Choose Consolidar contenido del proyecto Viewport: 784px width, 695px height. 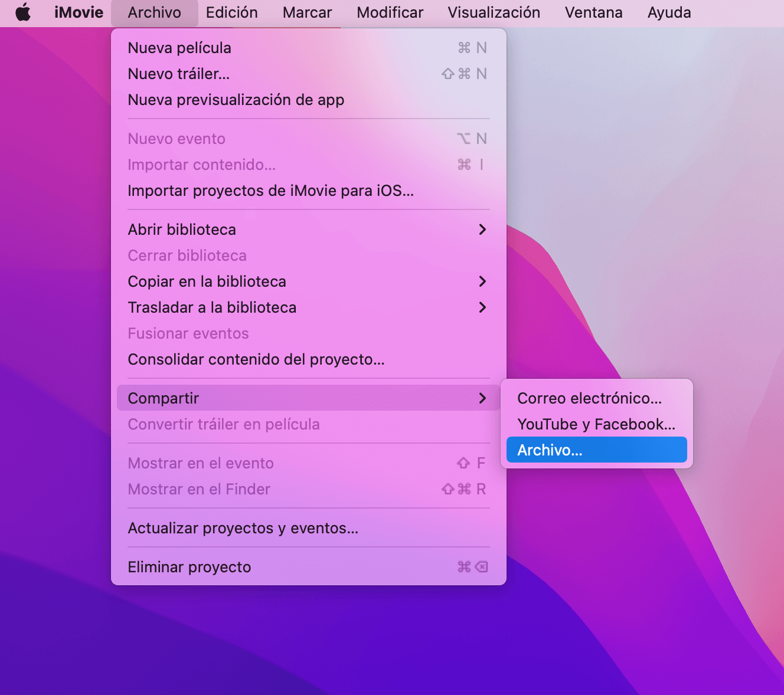256,359
